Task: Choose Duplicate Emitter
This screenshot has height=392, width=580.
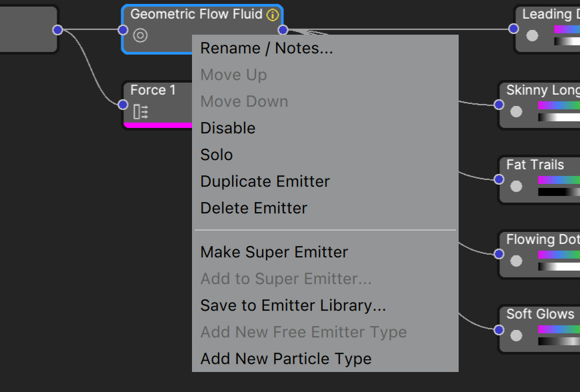Action: tap(265, 181)
